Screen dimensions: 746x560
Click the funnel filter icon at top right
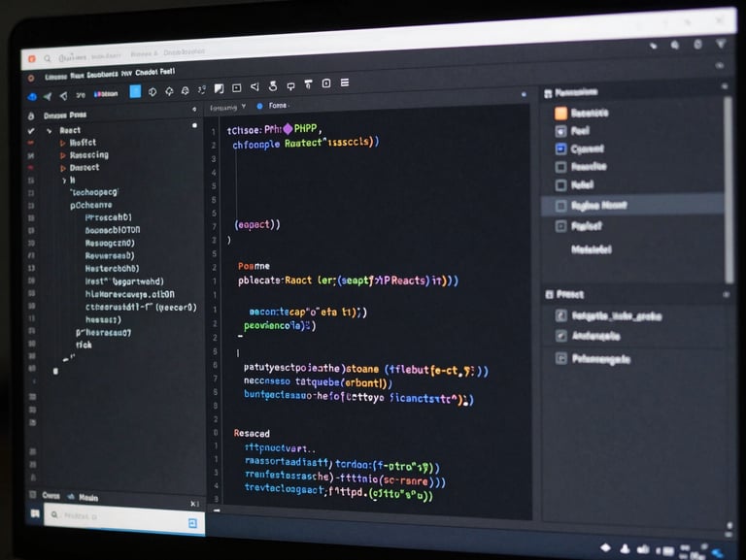(721, 45)
